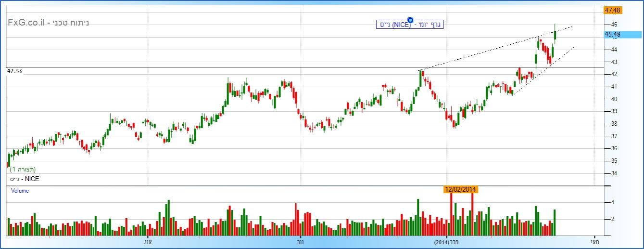644x249 pixels.
Task: Click the orange 47.48 price target label
Action: click(x=613, y=10)
